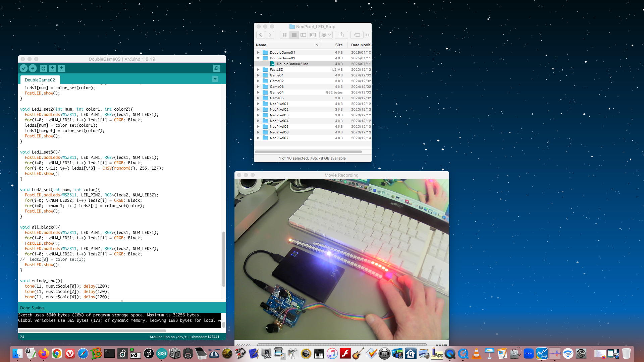Switch Finder to gallery view
The width and height of the screenshot is (644, 362).
point(313,35)
